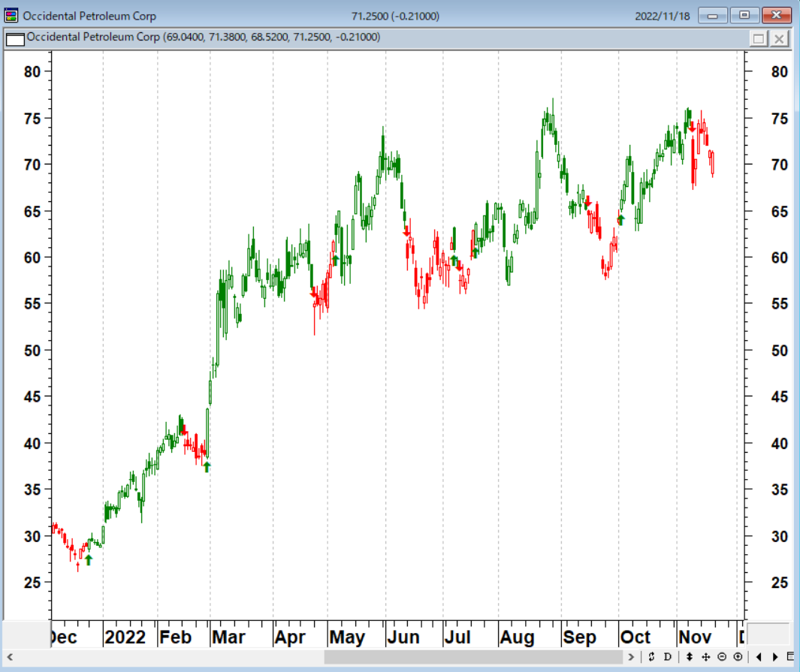The width and height of the screenshot is (800, 672).
Task: Click the refresh chart icon in bottom toolbar
Action: click(x=651, y=657)
